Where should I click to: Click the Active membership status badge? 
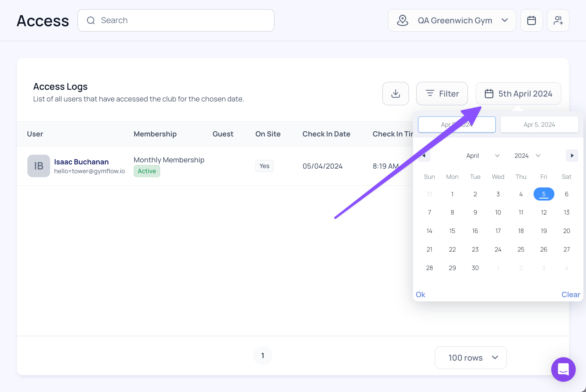click(x=147, y=171)
